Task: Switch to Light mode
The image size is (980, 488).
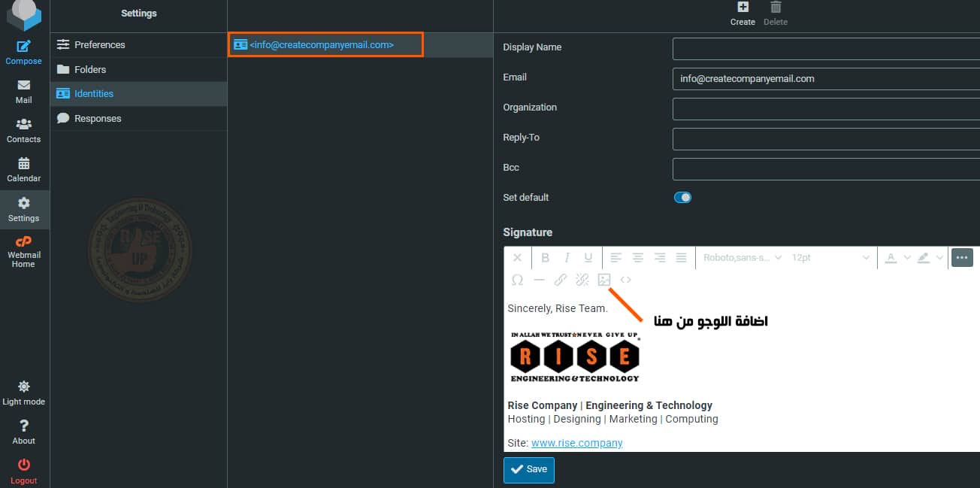Action: [24, 393]
